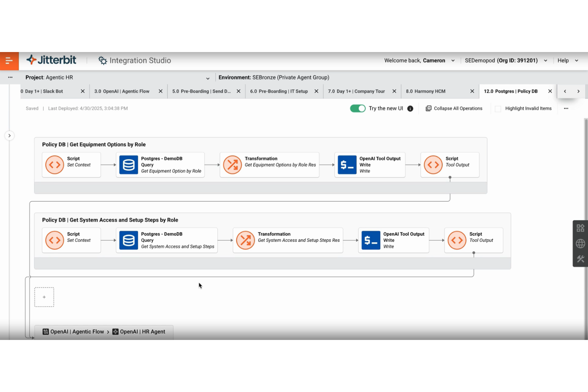The image size is (588, 392).
Task: Switch to the 5.0 Pre-Boarding Send D... tab
Action: [201, 91]
